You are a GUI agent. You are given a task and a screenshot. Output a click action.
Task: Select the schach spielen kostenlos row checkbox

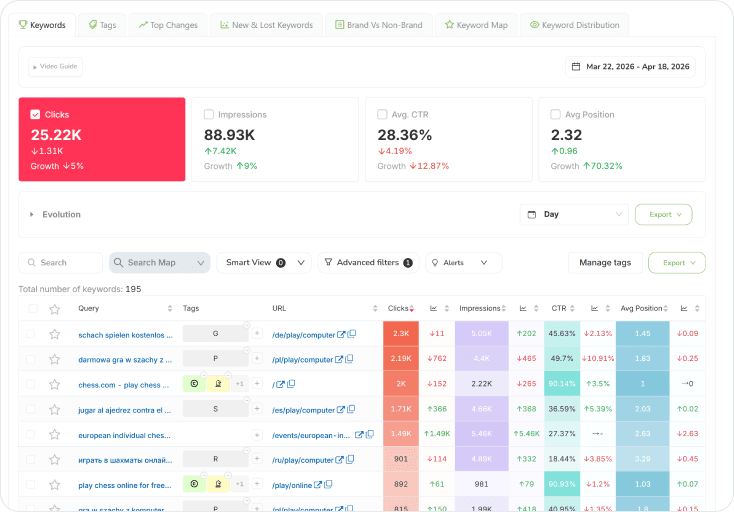[x=31, y=334]
